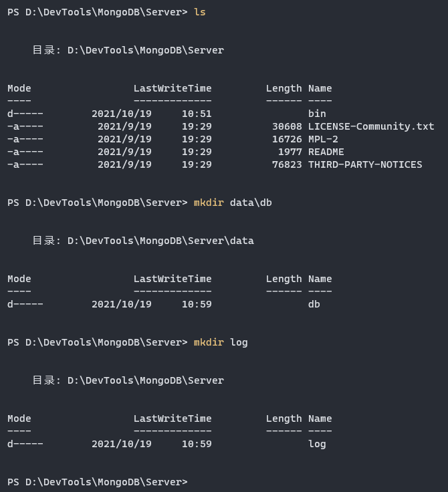Click the 'd-----' mode of the bin row
This screenshot has height=492, width=448.
[x=25, y=114]
